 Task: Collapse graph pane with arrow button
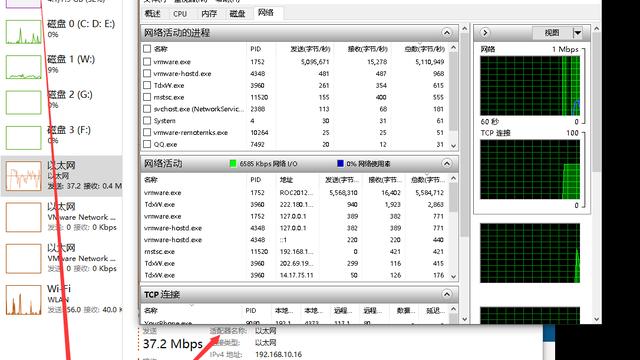485,33
